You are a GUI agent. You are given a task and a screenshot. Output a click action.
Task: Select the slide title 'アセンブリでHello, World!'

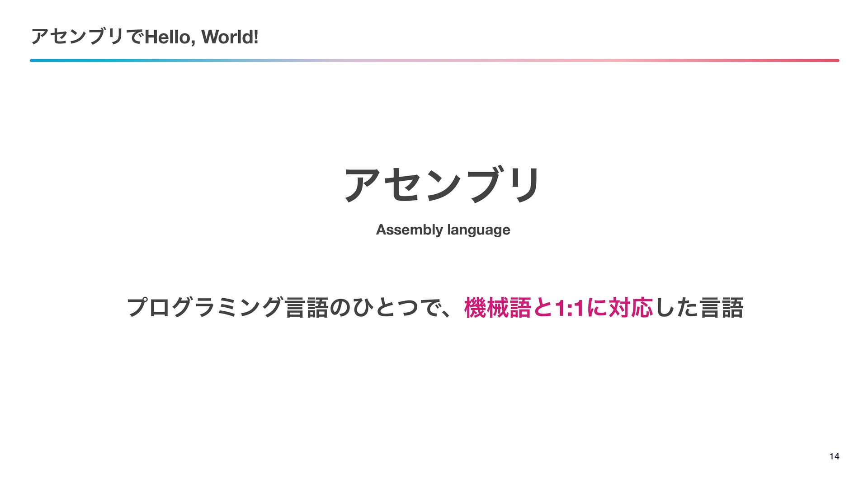pos(145,37)
